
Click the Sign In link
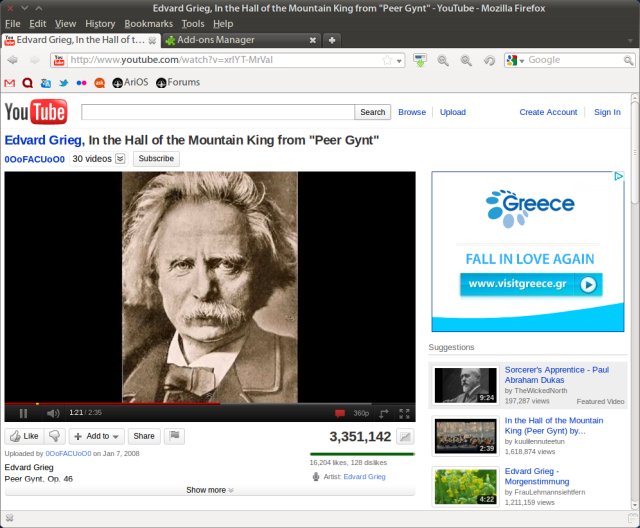[607, 112]
